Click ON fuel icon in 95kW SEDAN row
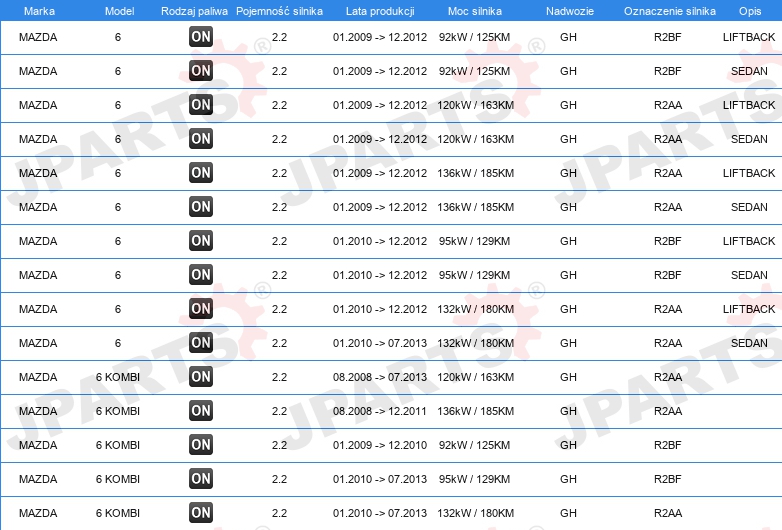This screenshot has height=530, width=782. coord(201,274)
